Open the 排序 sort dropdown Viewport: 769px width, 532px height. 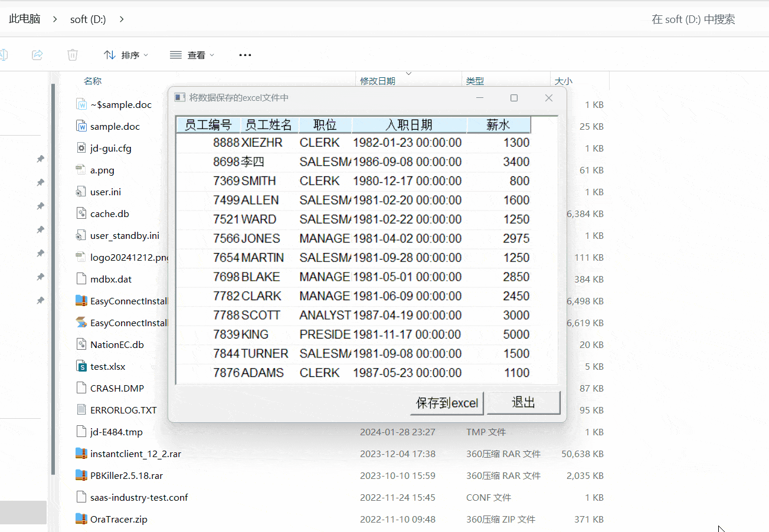(126, 55)
